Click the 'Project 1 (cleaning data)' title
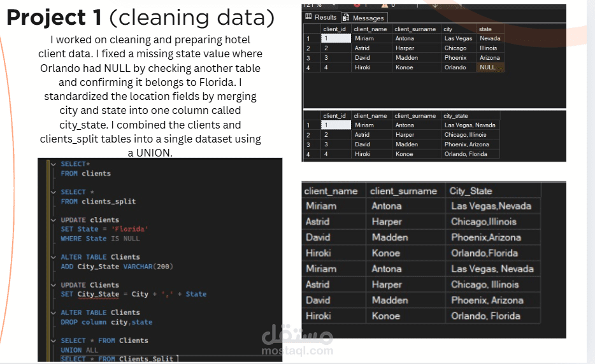 (140, 17)
